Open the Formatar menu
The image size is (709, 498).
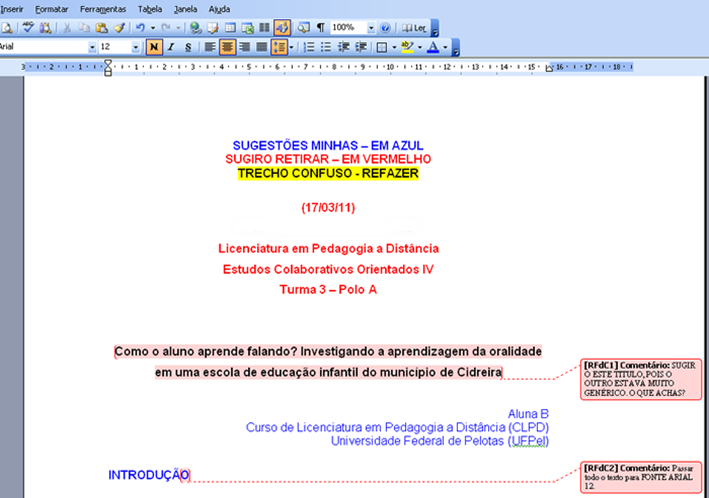click(x=52, y=9)
